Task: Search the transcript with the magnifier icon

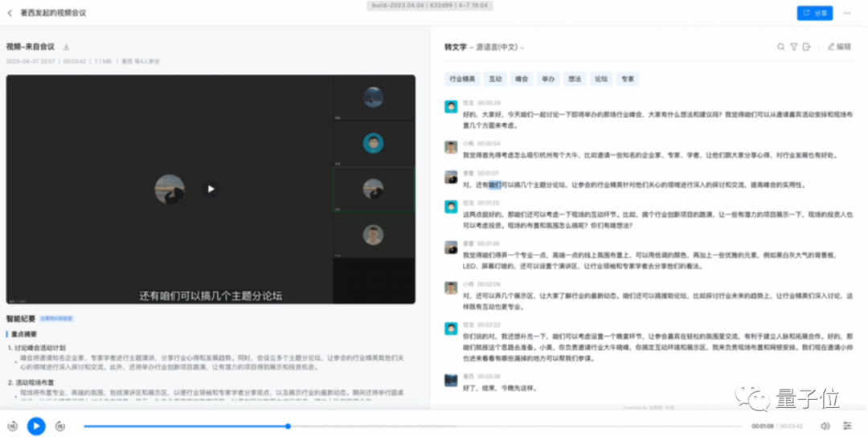Action: coord(780,47)
